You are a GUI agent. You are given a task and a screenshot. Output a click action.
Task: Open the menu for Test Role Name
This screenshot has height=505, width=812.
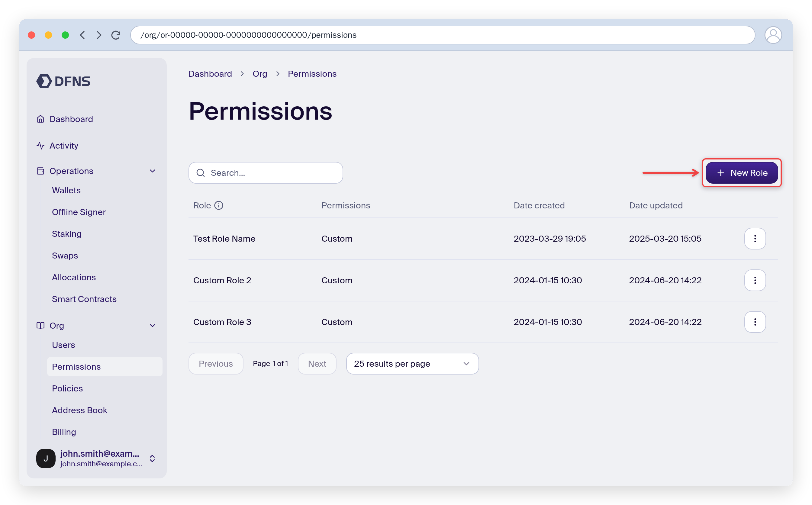pos(755,239)
